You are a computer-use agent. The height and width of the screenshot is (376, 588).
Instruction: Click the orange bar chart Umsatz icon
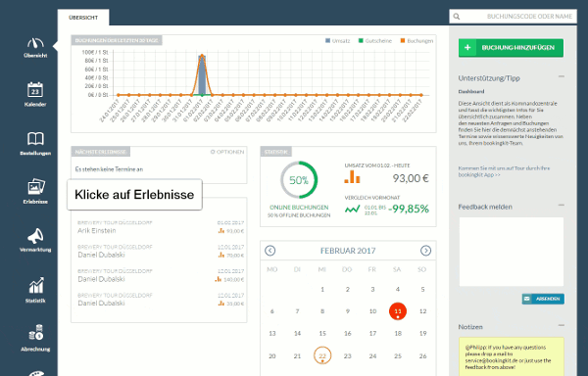click(x=352, y=177)
